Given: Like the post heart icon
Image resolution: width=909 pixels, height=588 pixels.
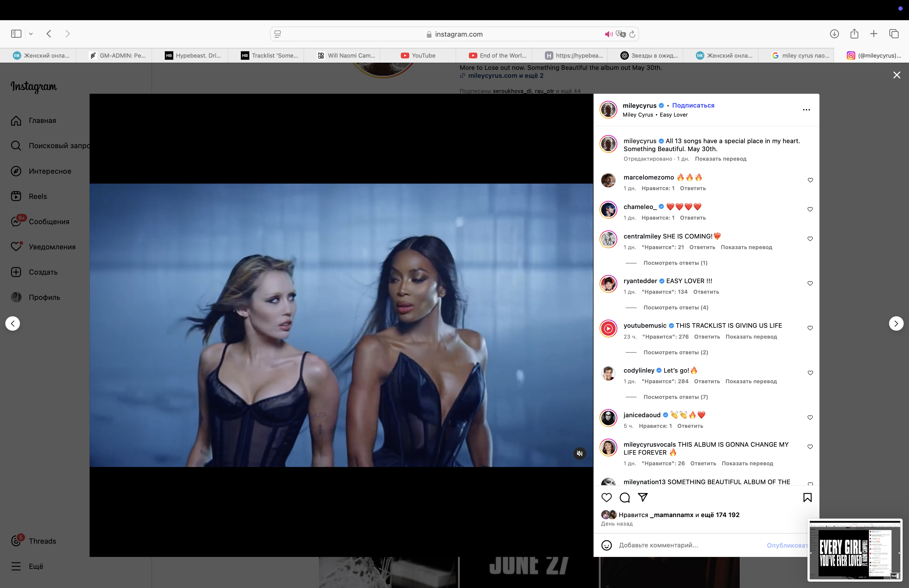Looking at the screenshot, I should (x=607, y=497).
